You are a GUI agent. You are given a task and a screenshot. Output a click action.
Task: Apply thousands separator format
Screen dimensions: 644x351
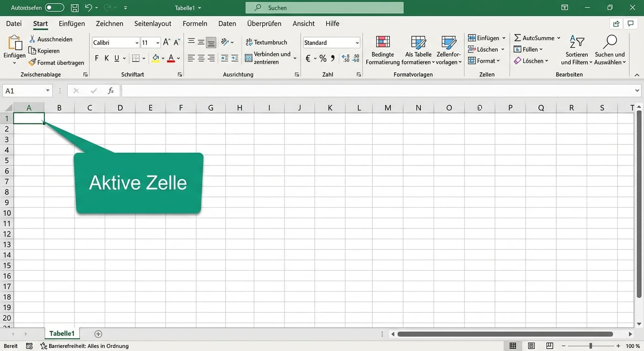pos(333,58)
